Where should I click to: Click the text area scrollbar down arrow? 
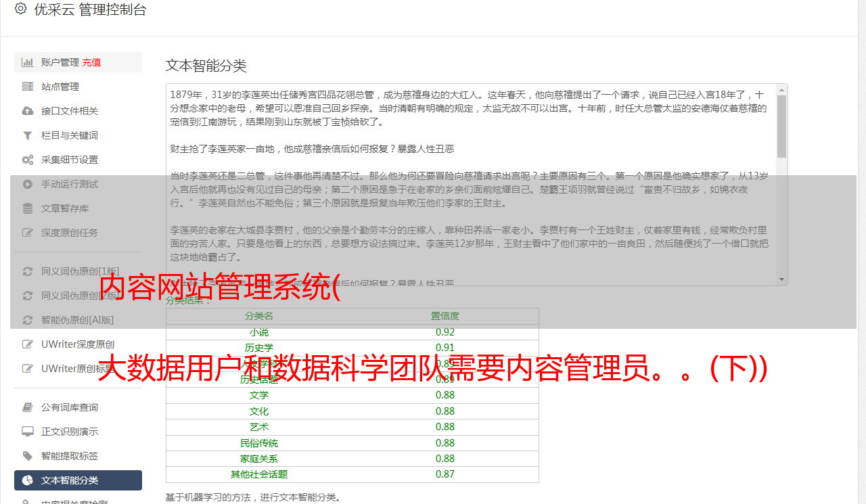(782, 279)
